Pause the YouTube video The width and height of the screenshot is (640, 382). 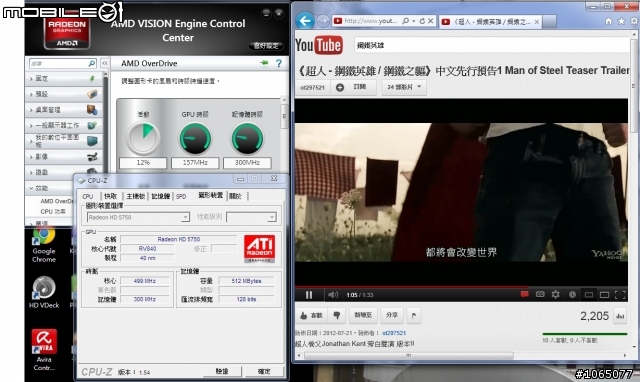(309, 295)
